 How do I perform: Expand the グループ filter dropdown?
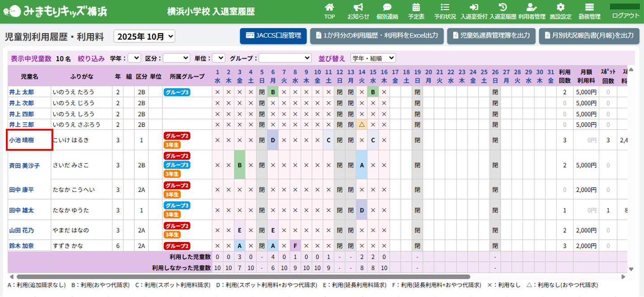coord(285,58)
